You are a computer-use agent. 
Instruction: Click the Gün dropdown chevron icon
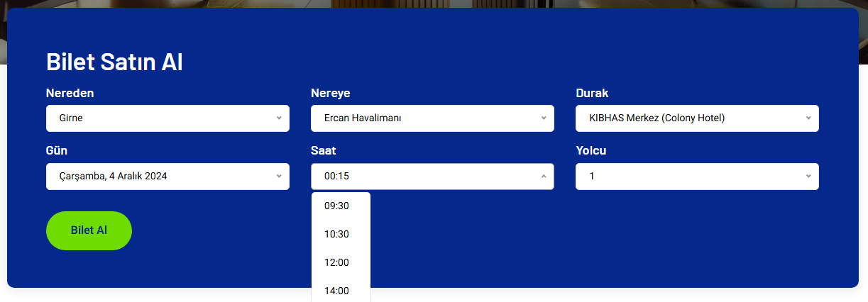[279, 177]
